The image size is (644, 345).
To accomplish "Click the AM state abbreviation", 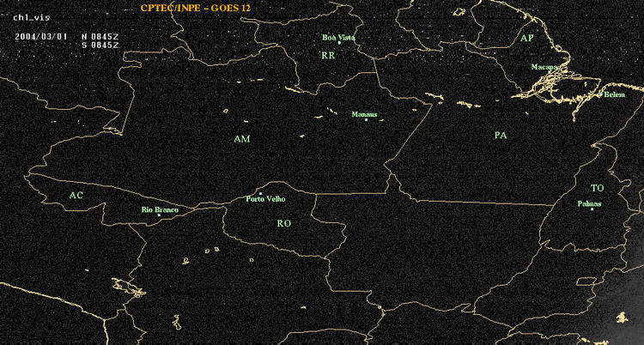I will click(x=242, y=139).
